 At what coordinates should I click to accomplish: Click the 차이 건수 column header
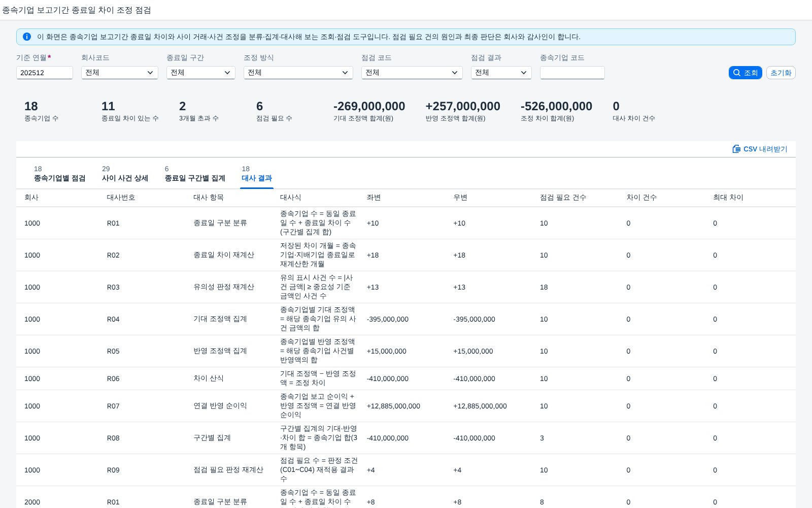point(641,198)
